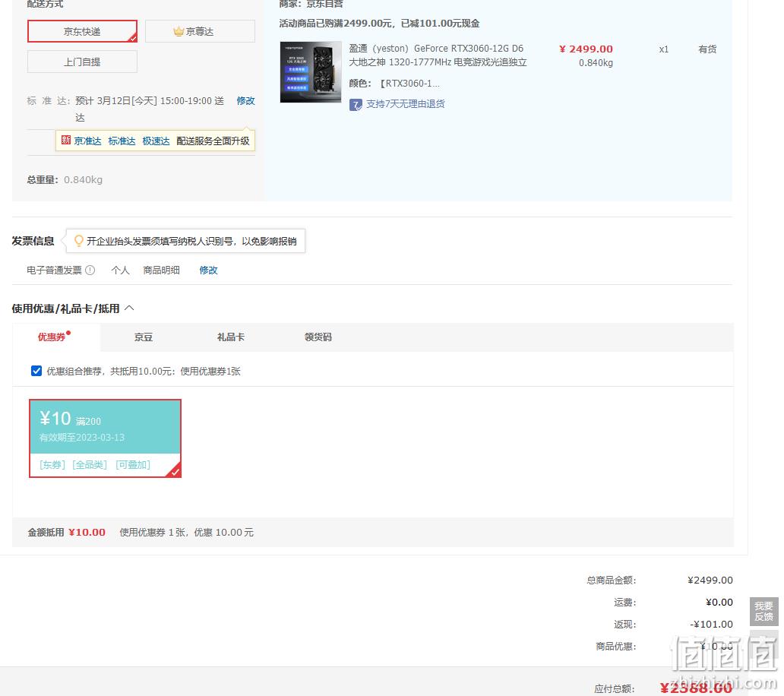Open the 标准达 link

click(x=122, y=141)
